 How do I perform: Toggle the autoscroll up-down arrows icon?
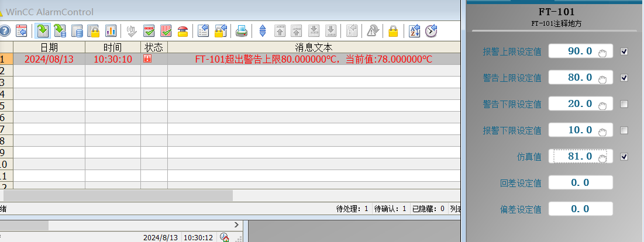pos(262,31)
